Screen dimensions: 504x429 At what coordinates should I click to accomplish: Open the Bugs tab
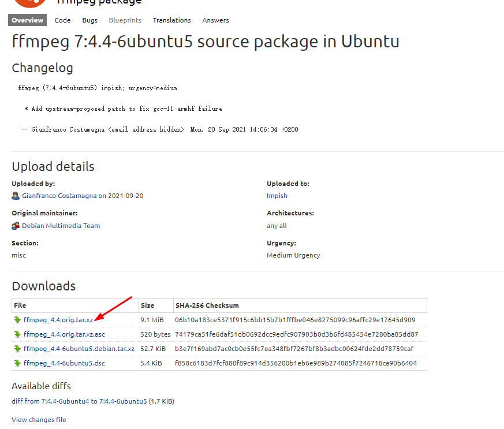tap(89, 20)
